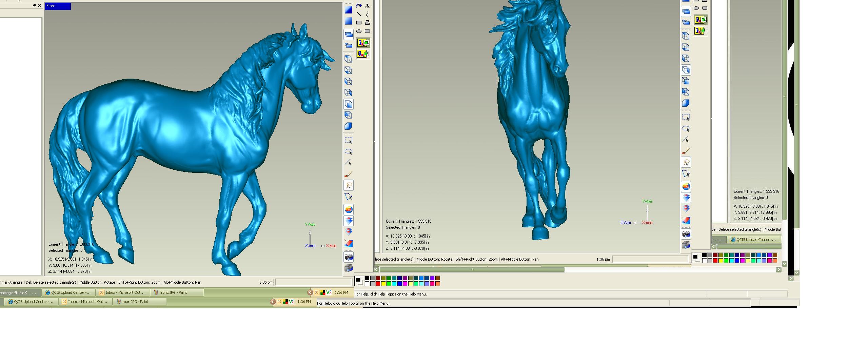Expand hidden tray icons on lower taskbar
Image resolution: width=868 pixels, height=347 pixels.
272,302
